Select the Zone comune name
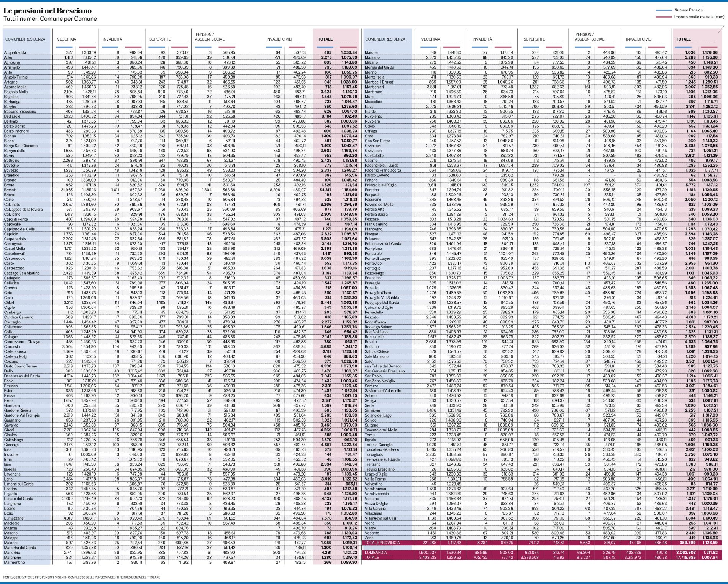Image resolution: width=728 pixels, height=584 pixels. click(369, 538)
